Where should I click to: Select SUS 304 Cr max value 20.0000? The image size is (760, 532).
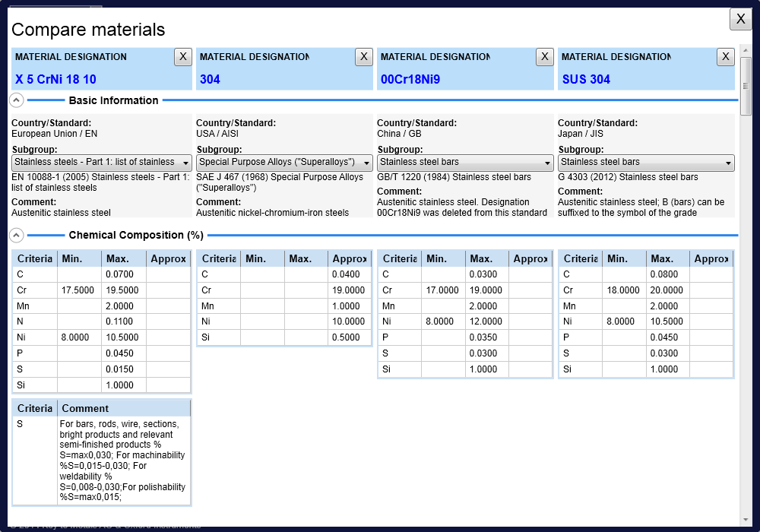[x=667, y=290]
